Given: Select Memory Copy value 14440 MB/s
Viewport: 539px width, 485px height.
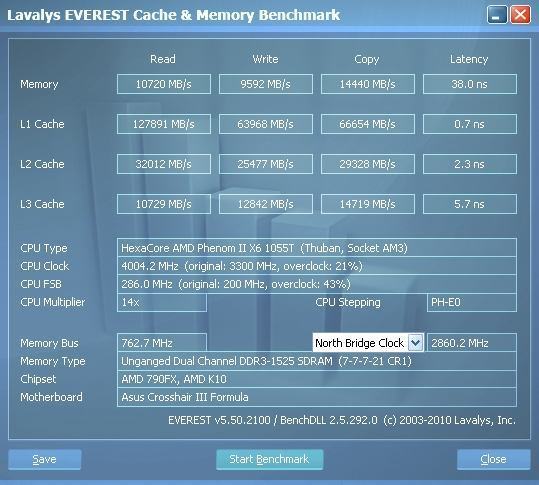Looking at the screenshot, I should [368, 84].
